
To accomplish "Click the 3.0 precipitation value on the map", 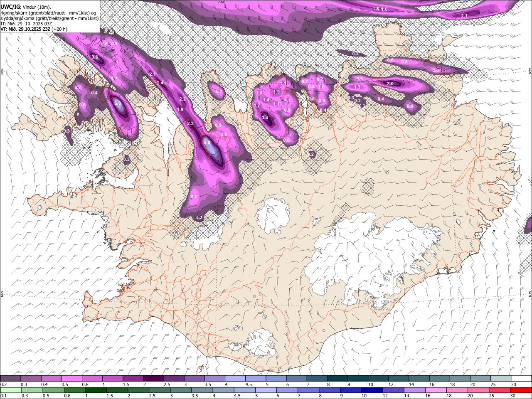I will (x=390, y=84).
